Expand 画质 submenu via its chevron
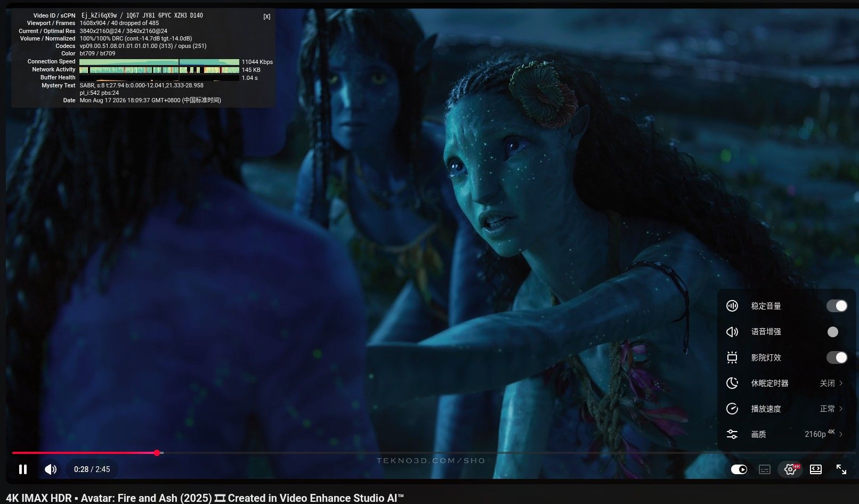The width and height of the screenshot is (859, 504). click(x=841, y=434)
